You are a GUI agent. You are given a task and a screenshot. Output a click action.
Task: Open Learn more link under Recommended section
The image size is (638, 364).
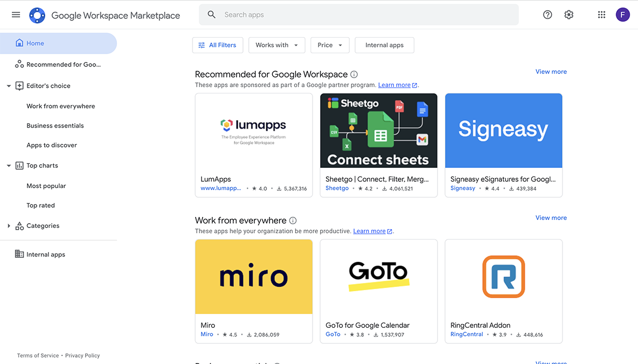(398, 85)
